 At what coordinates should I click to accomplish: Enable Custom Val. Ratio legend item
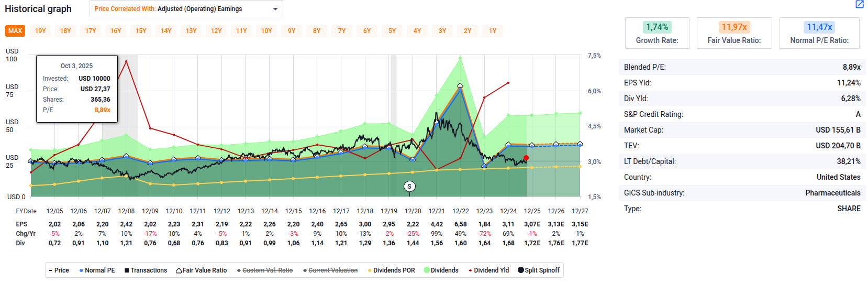(265, 270)
